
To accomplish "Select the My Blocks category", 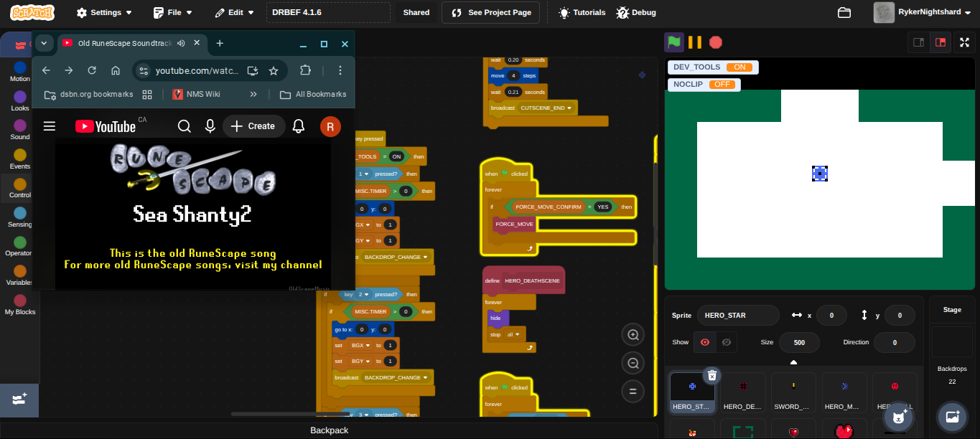I will click(x=20, y=305).
